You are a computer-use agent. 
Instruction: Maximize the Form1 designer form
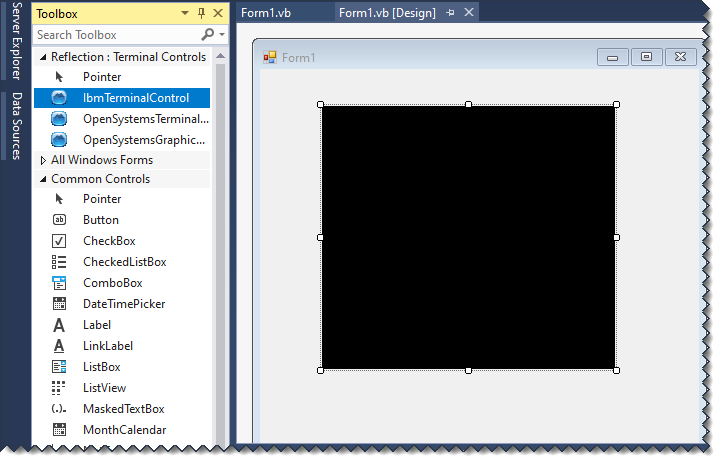647,57
